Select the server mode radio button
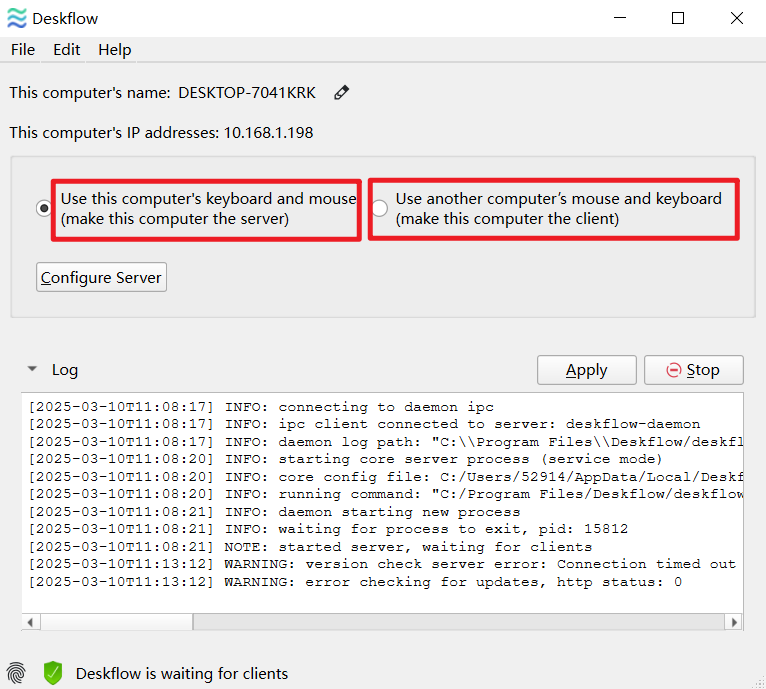This screenshot has width=766, height=689. [43, 209]
